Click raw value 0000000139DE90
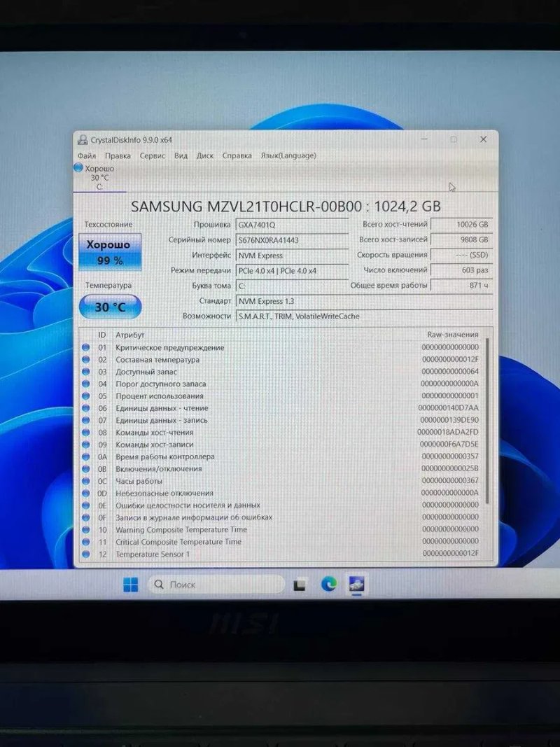Image resolution: width=560 pixels, height=747 pixels. [x=449, y=420]
